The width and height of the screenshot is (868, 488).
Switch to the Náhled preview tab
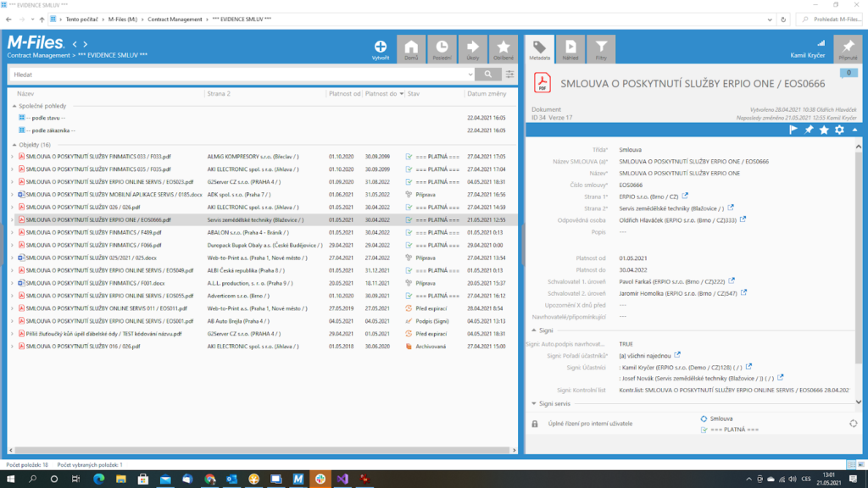point(572,49)
